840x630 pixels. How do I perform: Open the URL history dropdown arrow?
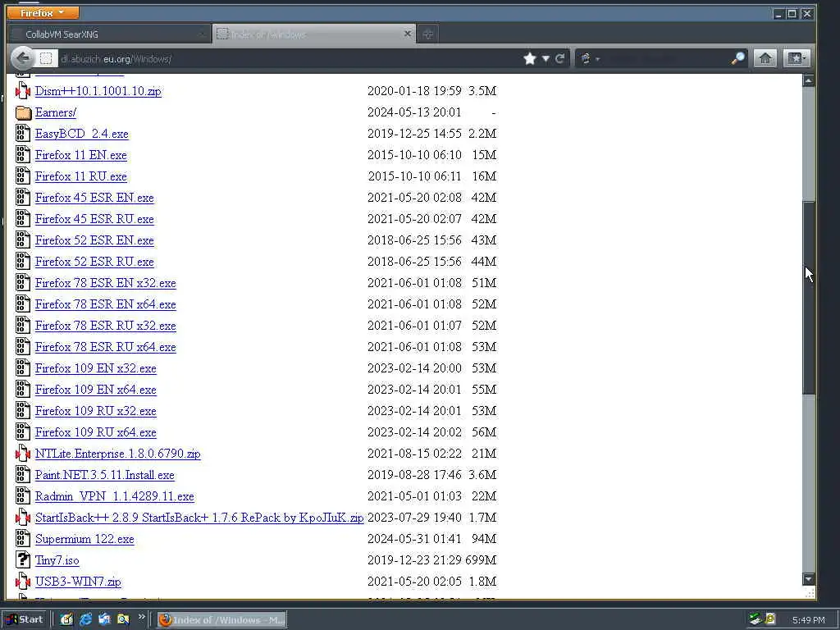(x=546, y=59)
